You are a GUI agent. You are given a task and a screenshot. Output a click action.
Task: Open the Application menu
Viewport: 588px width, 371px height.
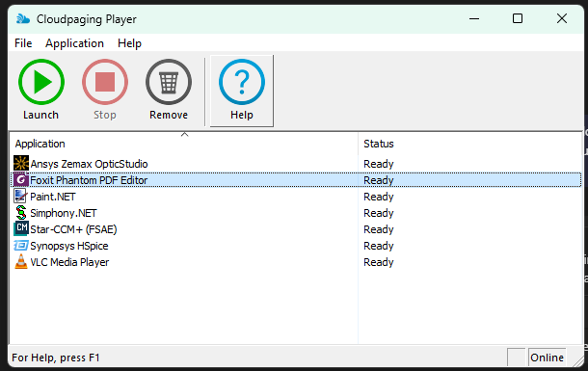pyautogui.click(x=74, y=43)
